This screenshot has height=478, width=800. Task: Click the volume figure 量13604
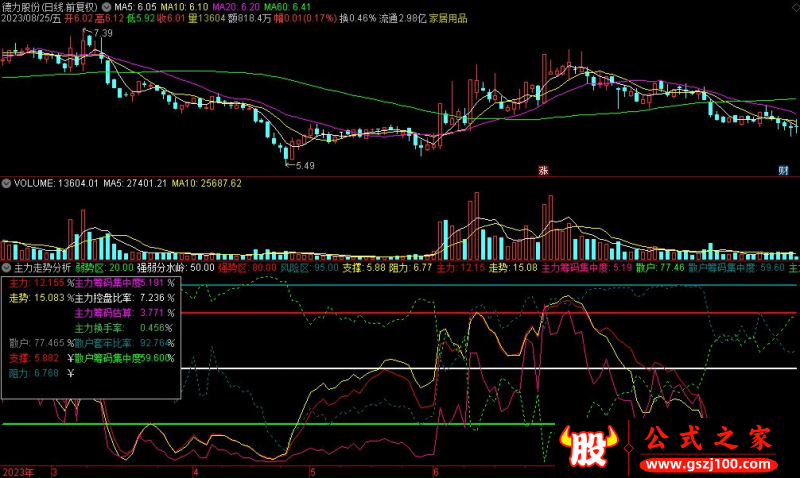click(x=207, y=19)
